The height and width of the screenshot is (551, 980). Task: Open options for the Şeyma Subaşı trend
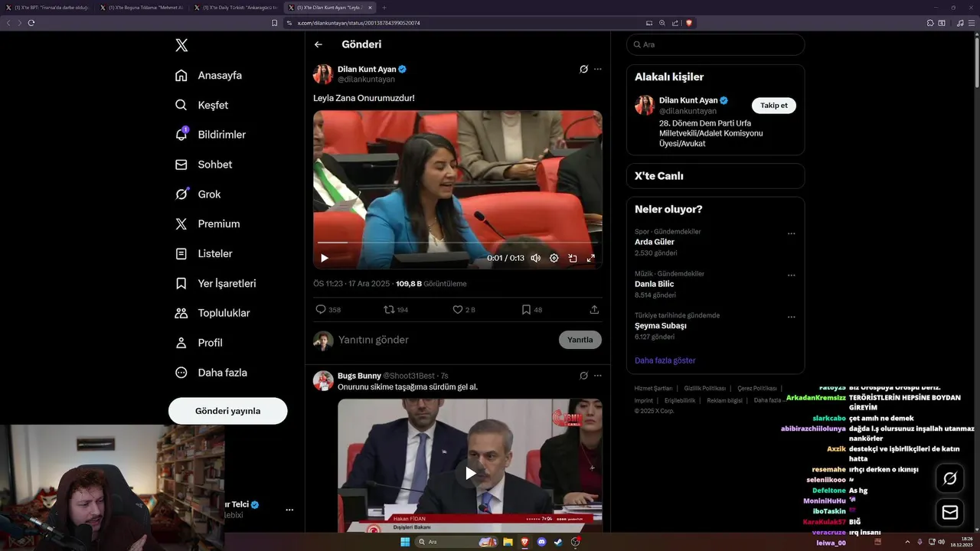point(792,317)
